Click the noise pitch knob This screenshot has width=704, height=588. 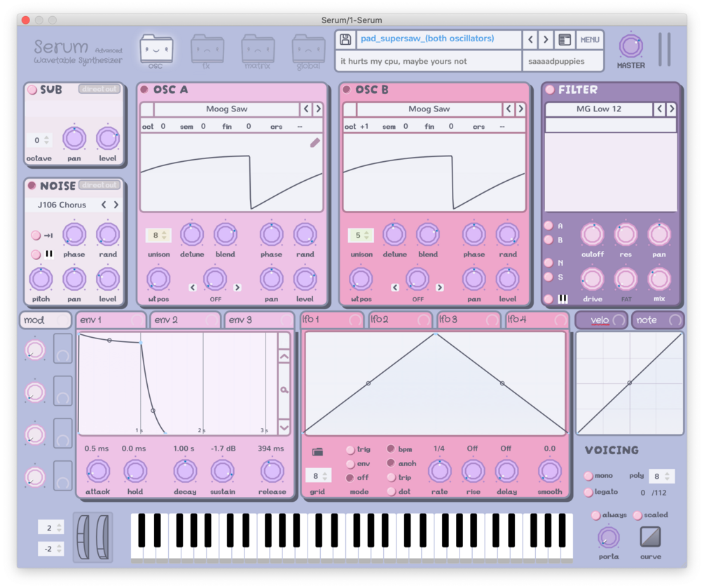(x=41, y=279)
